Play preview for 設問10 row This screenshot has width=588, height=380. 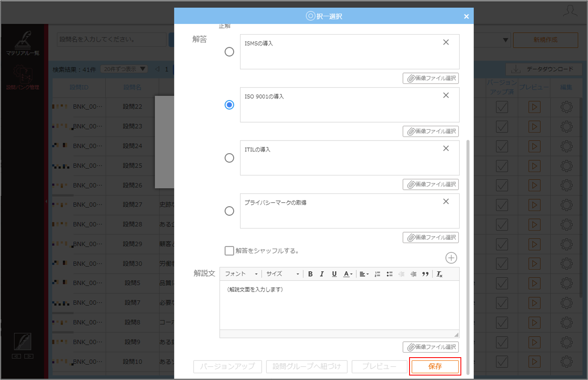534,362
